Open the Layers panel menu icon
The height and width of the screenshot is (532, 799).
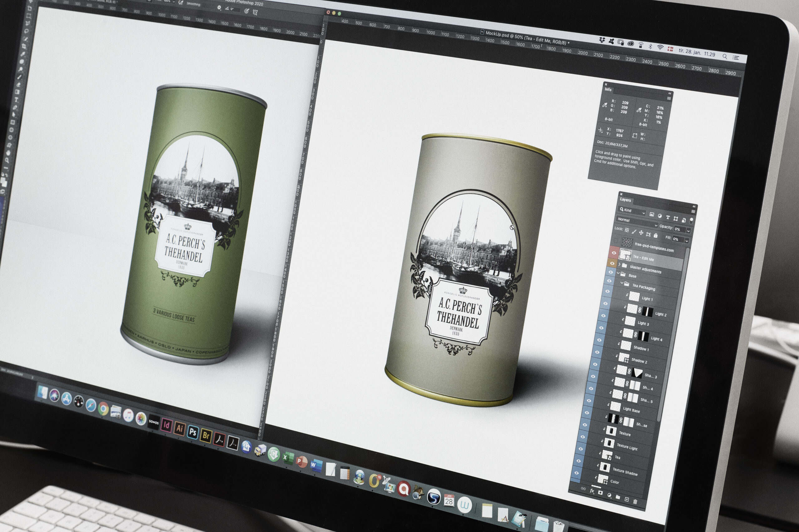coord(693,211)
